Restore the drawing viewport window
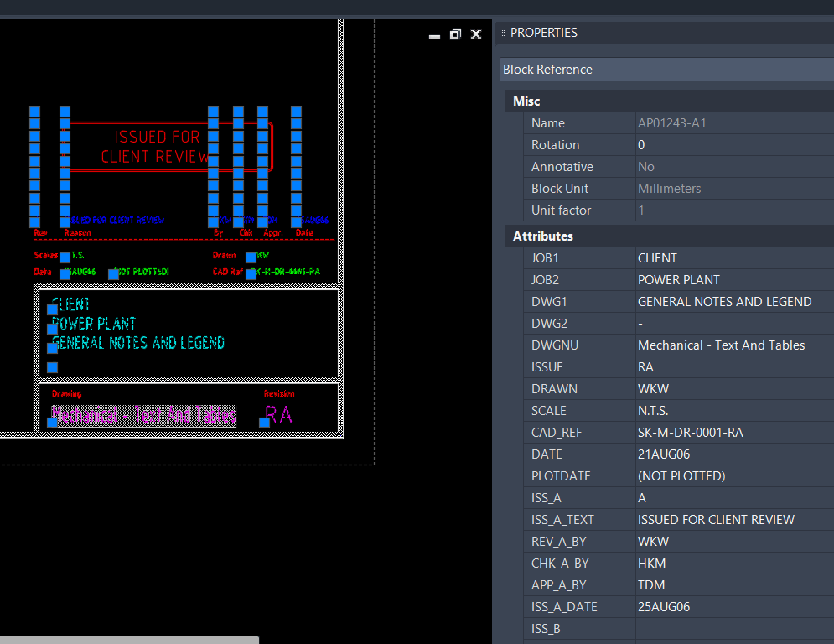834x644 pixels. [x=455, y=34]
